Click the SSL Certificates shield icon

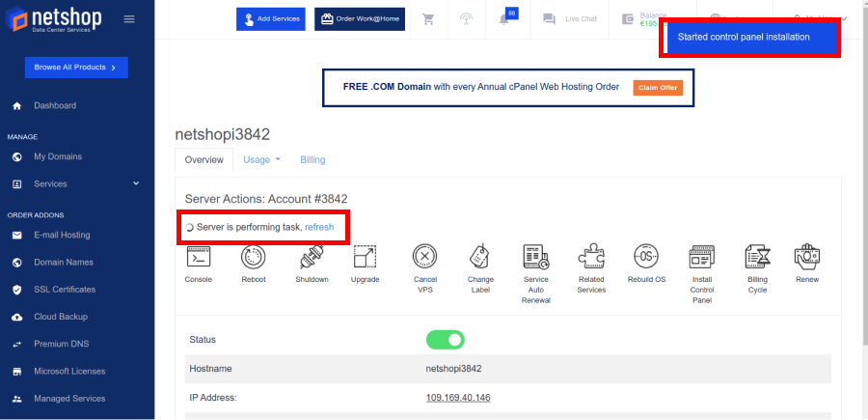click(16, 290)
